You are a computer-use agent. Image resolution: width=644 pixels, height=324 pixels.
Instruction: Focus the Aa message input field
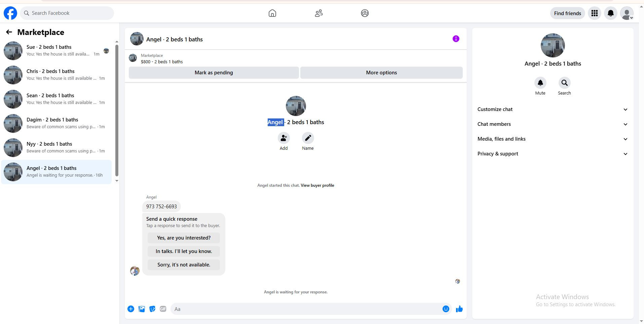pos(306,309)
